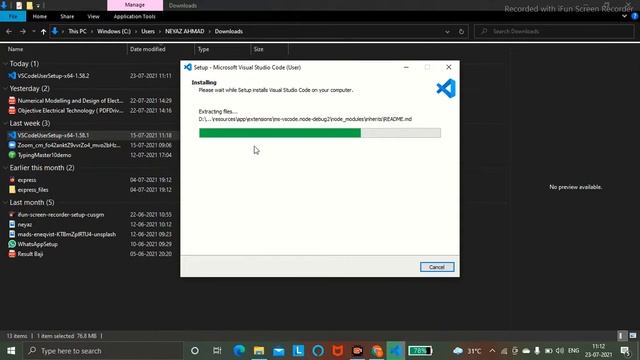Open the View ribbon tab
Screen dimensions: 640x360
(x=93, y=16)
